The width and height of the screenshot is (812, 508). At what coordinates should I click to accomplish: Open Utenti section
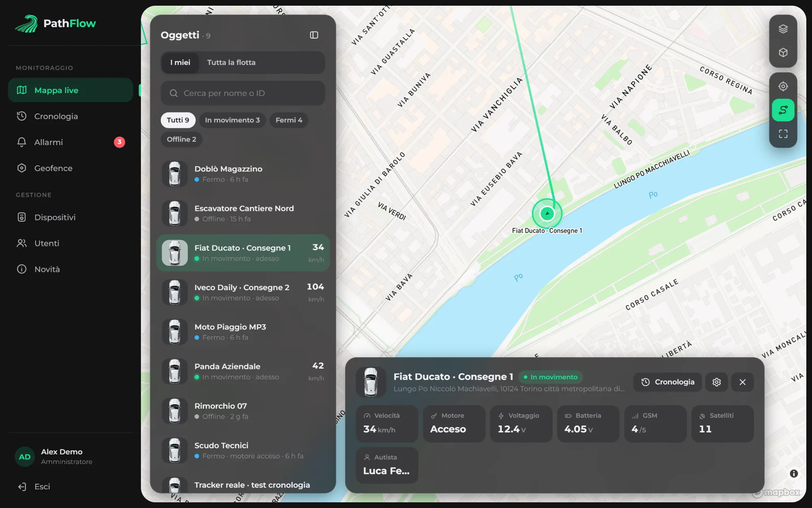70,243
